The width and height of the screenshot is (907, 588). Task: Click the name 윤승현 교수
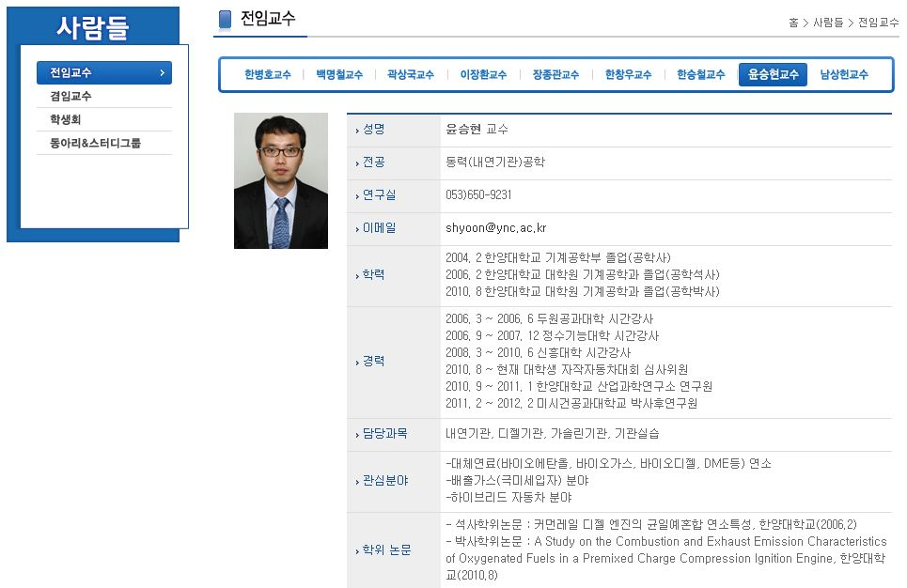click(x=477, y=129)
